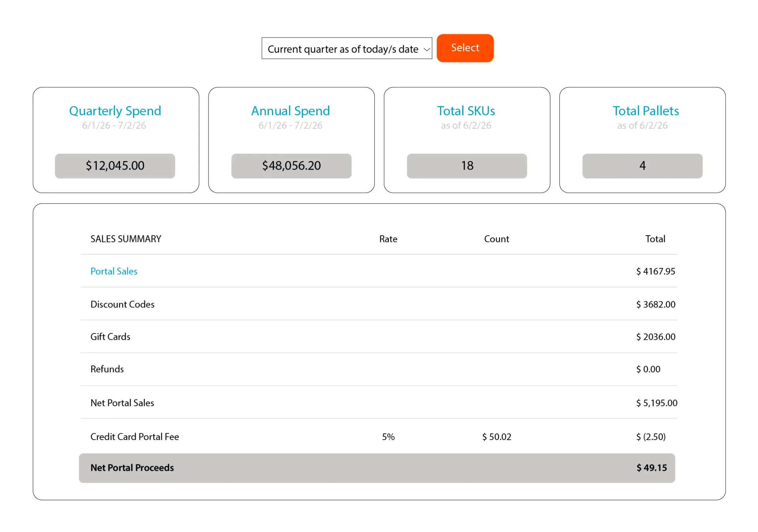Screen dimensions: 758x532
Task: Click the Annual Spend date range 6/1/26 - 7/2/26
Action: pyautogui.click(x=290, y=126)
